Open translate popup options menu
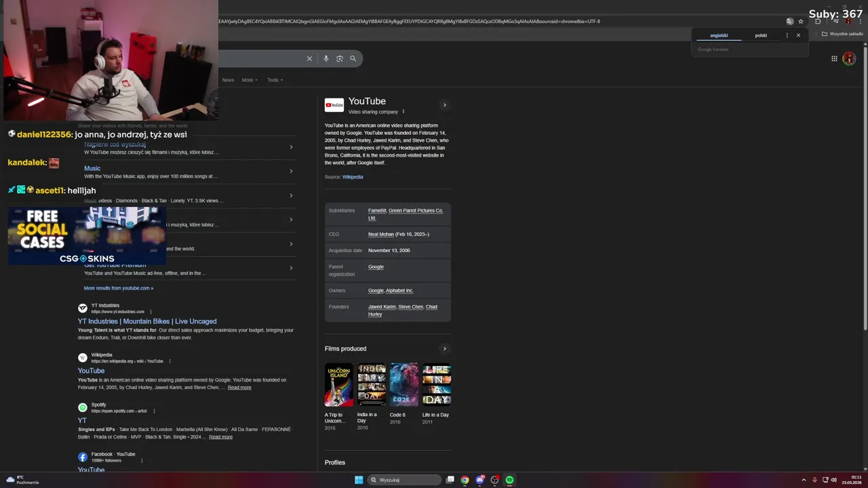 (787, 35)
